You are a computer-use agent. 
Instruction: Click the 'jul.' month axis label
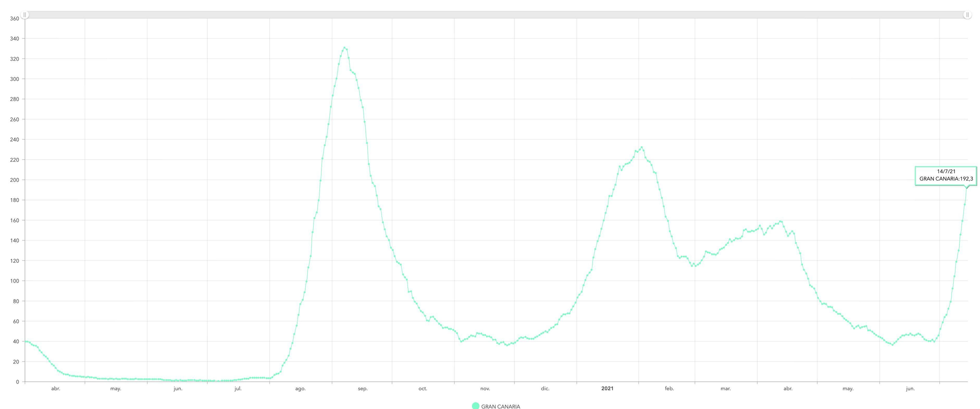(x=238, y=388)
